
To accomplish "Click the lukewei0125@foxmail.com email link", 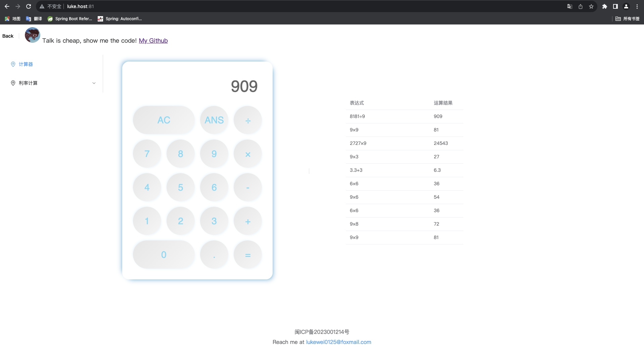I will coord(338,342).
